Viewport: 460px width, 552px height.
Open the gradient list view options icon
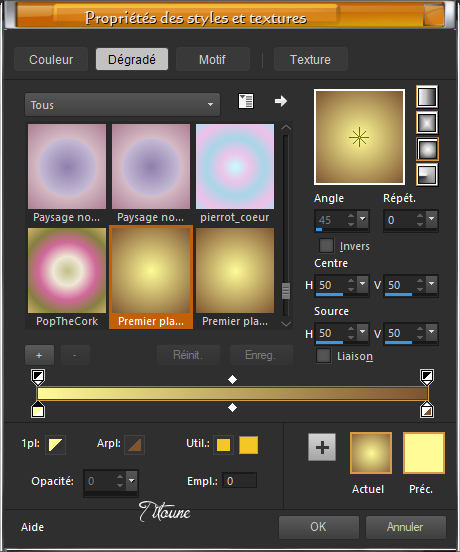(x=246, y=101)
